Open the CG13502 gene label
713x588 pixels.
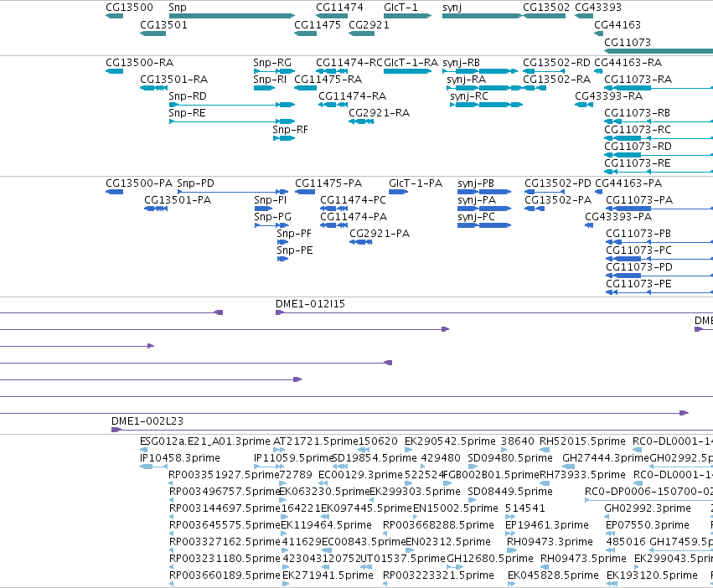coord(546,8)
